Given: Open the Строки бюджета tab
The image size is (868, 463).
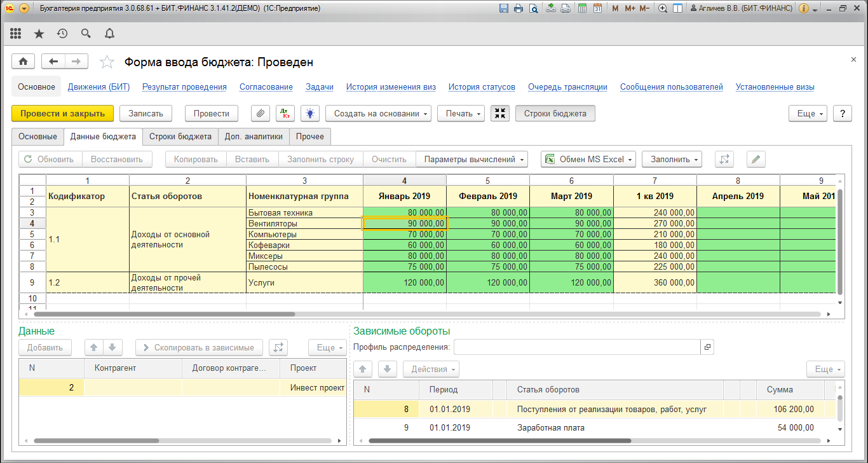Looking at the screenshot, I should tap(180, 136).
